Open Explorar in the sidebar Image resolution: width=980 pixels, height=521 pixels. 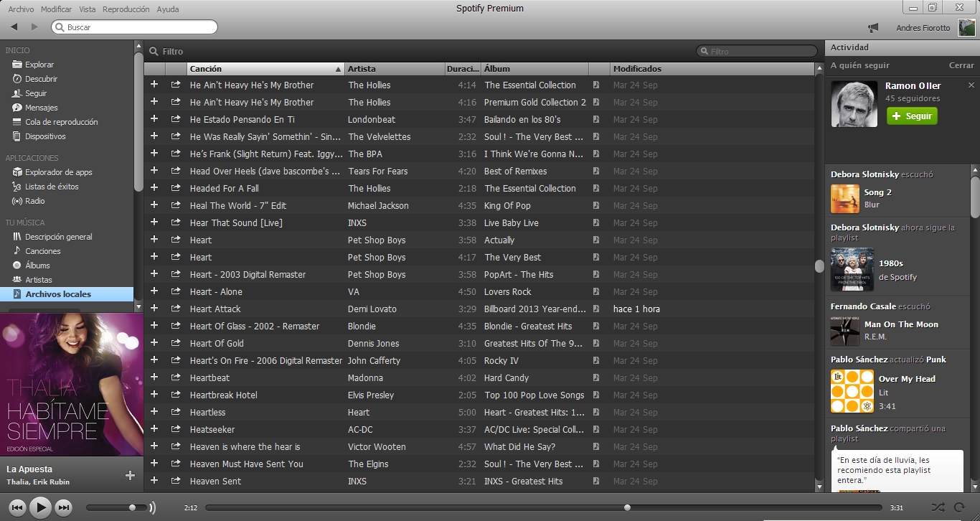pyautogui.click(x=39, y=65)
